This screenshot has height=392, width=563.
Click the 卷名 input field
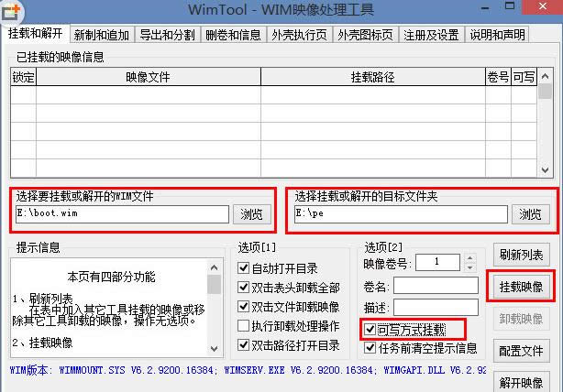[x=436, y=286]
